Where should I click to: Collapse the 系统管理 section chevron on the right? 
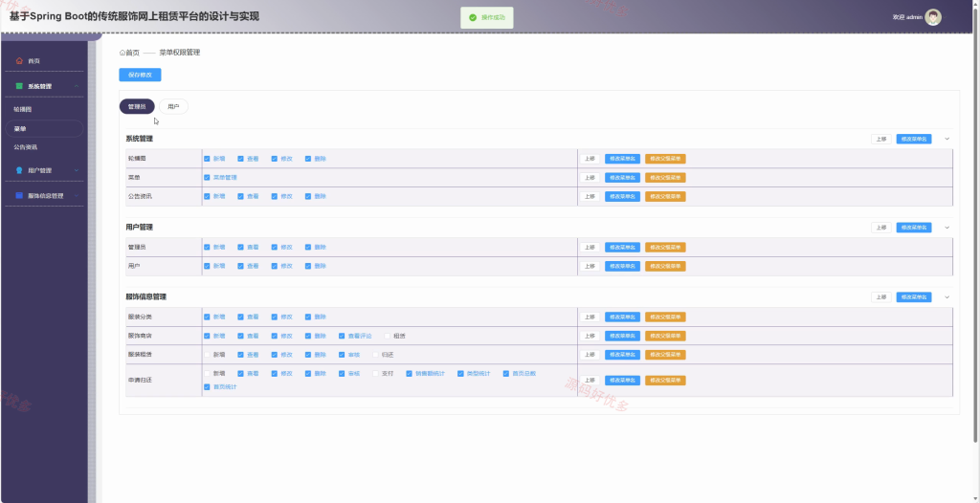[x=947, y=139]
